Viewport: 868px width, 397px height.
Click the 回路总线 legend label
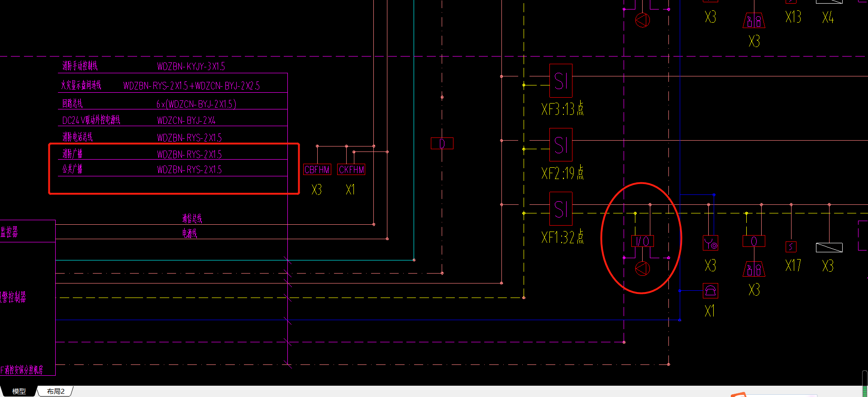tap(72, 104)
